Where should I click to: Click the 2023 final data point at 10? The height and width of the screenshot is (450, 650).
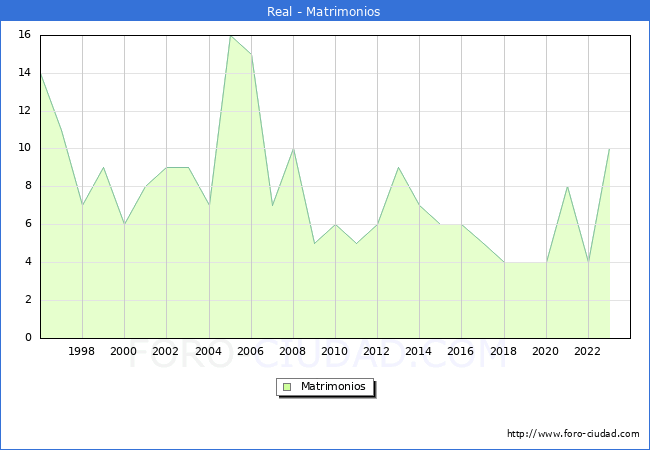(x=609, y=149)
